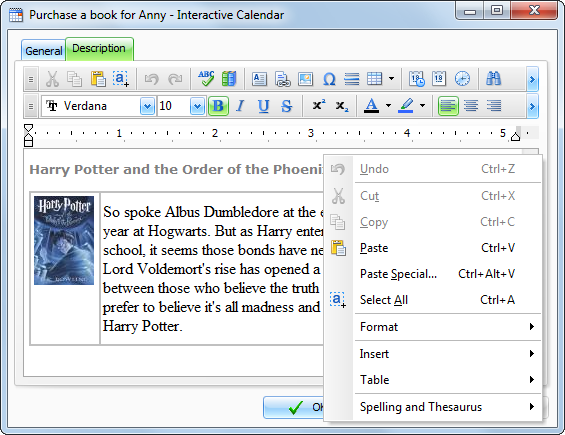Screen dimensions: 565x435
Task: Click the Undo toolbar arrow
Action: [151, 79]
